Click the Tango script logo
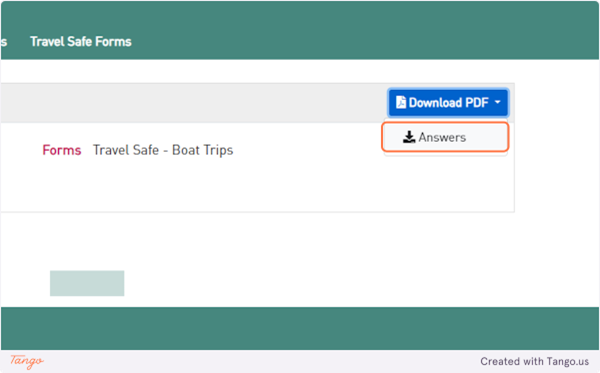 (27, 361)
